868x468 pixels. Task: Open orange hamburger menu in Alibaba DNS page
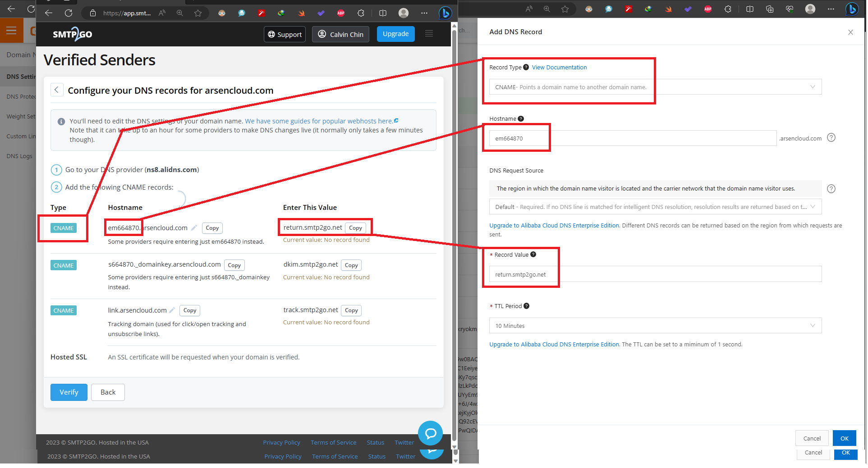tap(11, 31)
